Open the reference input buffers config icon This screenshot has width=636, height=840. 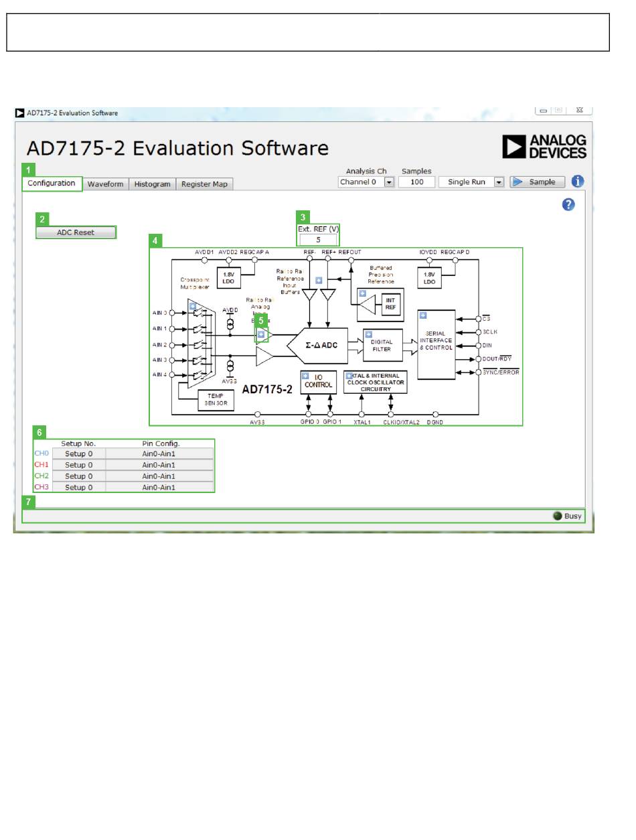tap(319, 281)
